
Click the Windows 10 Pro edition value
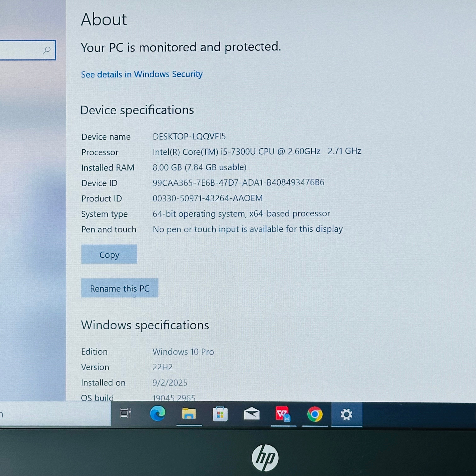click(183, 352)
